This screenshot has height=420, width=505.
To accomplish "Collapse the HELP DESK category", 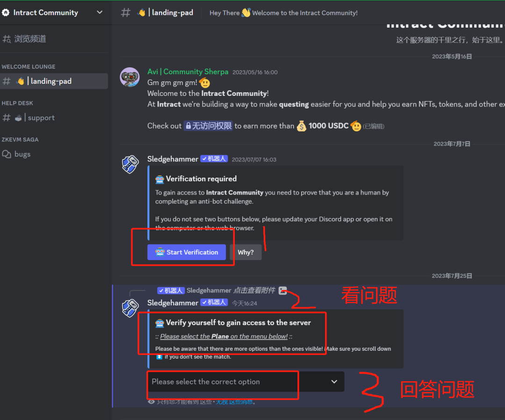I will coord(17,103).
